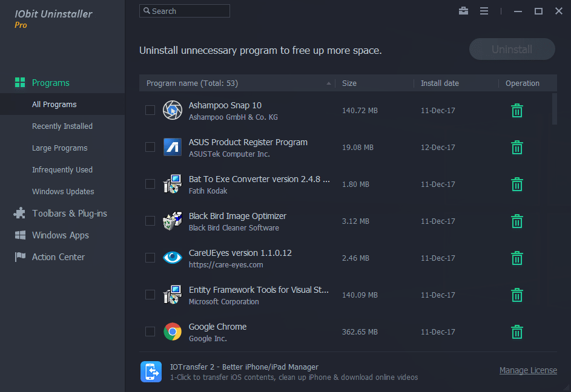Toggle sort arrow on Program name column
571x392 pixels.
328,83
